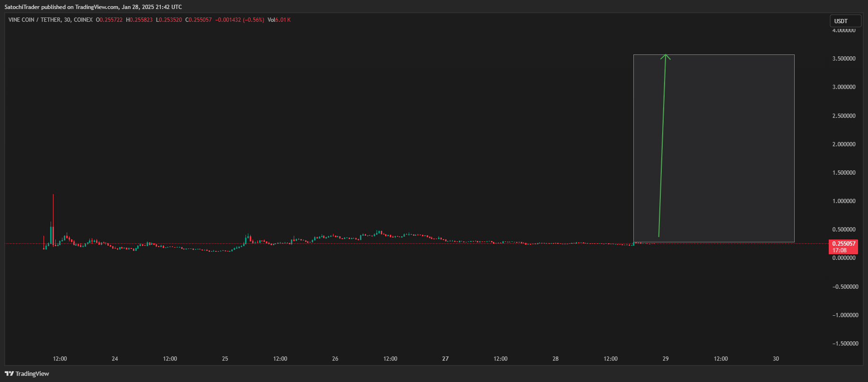
Task: Click the low price value 0.253520
Action: click(170, 20)
